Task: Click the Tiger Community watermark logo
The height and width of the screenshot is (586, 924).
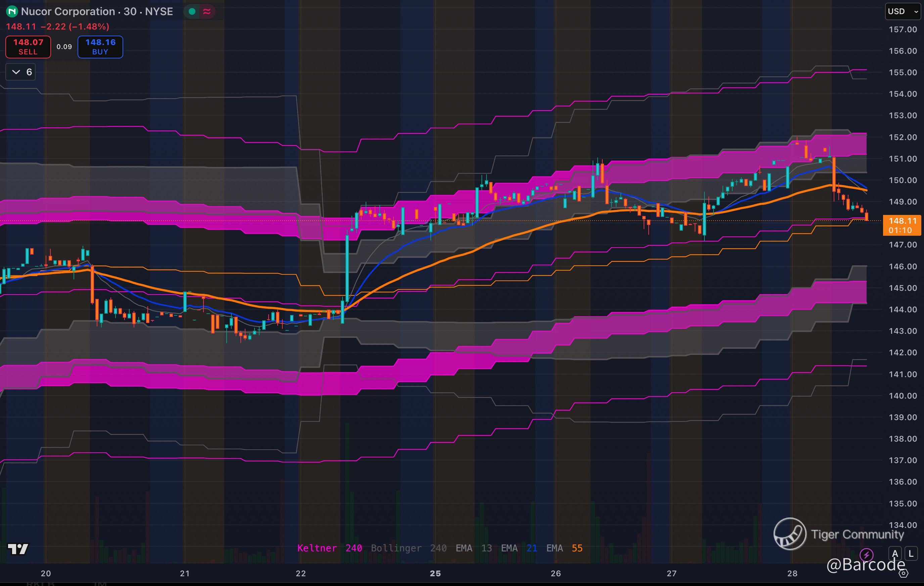Action: (790, 534)
